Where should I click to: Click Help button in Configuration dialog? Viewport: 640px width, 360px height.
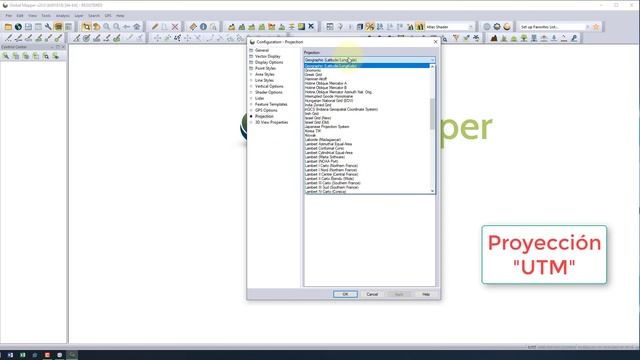[x=426, y=294]
